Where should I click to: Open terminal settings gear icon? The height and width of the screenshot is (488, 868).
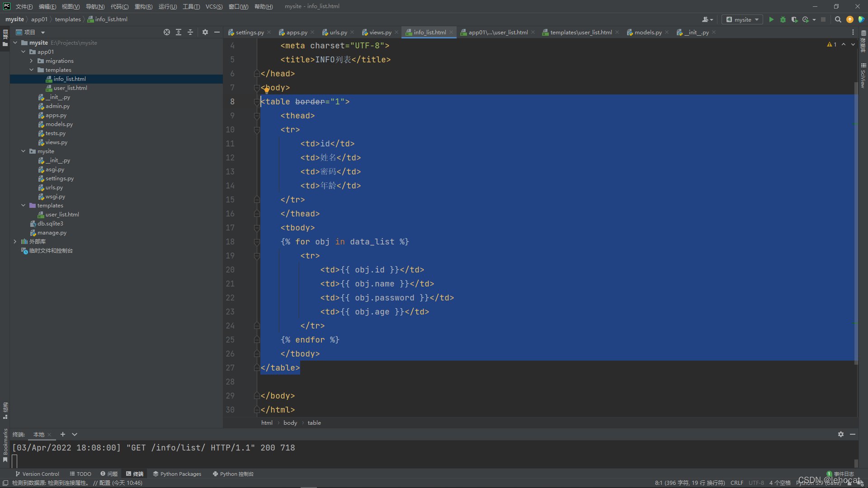(840, 434)
